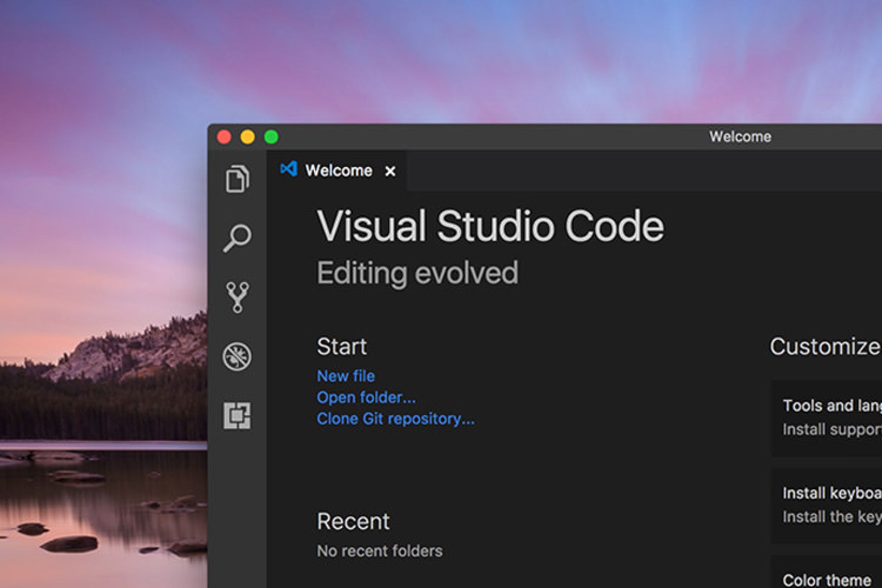Click the New file link
The width and height of the screenshot is (882, 588).
point(345,376)
